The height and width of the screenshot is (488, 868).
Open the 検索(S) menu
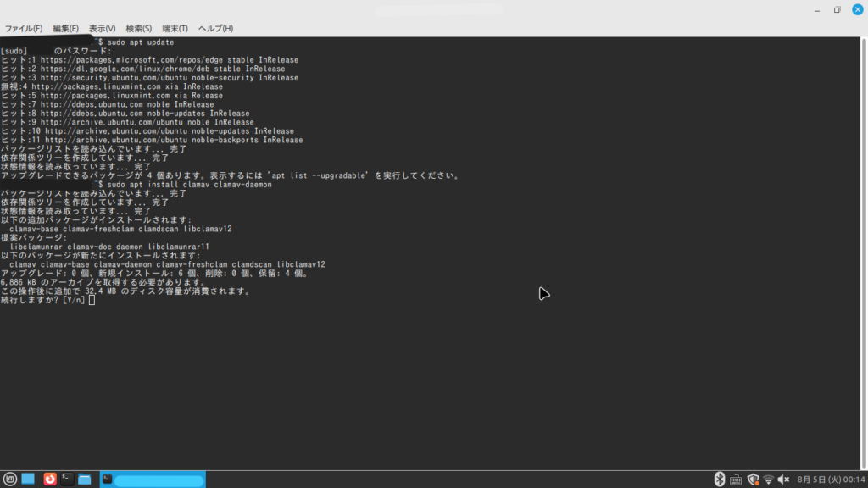pyautogui.click(x=139, y=29)
